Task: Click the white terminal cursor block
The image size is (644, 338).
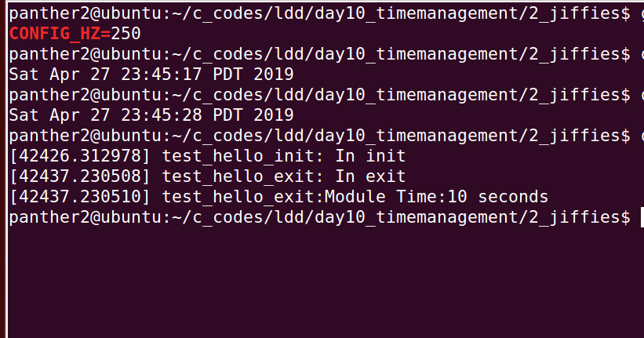Action: click(x=635, y=217)
